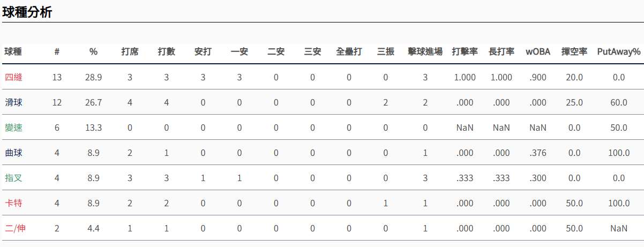
Task: Select the 卡特 pitch type link
Action: [x=13, y=203]
